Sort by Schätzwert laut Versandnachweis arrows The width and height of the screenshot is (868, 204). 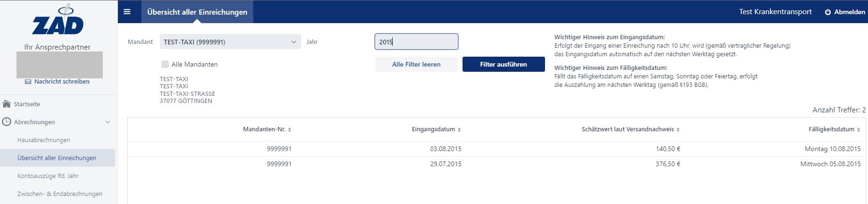coord(678,129)
